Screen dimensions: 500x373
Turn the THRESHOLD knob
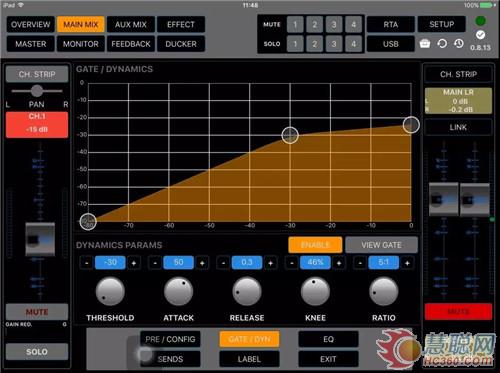pyautogui.click(x=110, y=292)
